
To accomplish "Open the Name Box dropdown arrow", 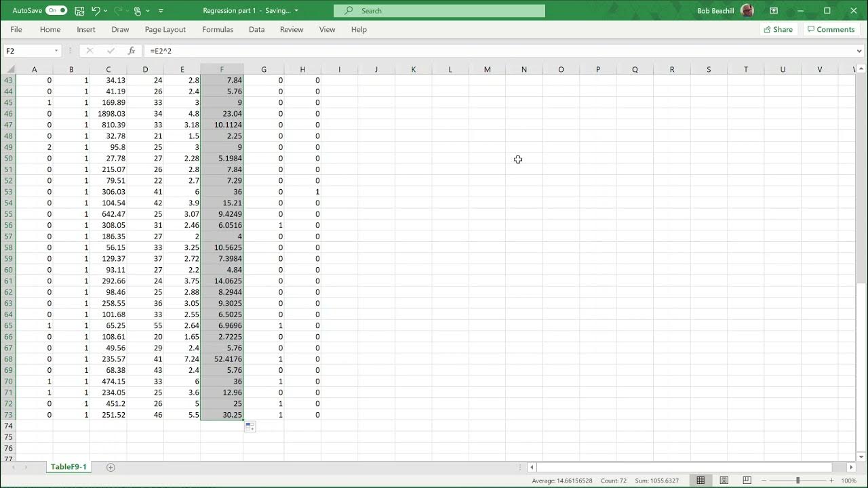I will (56, 51).
